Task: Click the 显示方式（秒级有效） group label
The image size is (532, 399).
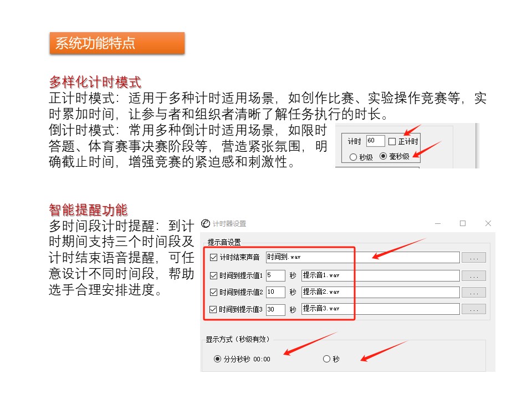Action: coord(238,339)
